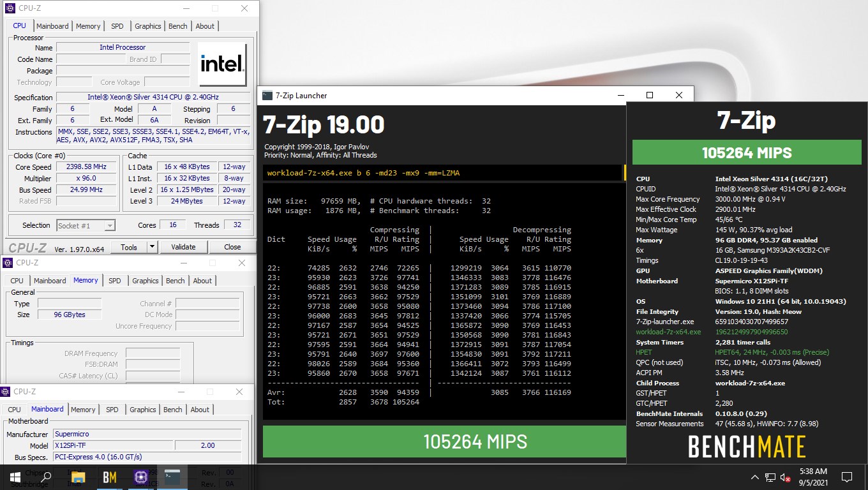The width and height of the screenshot is (868, 490).
Task: Open CPU-Z purple chip icon in taskbar
Action: 141,477
